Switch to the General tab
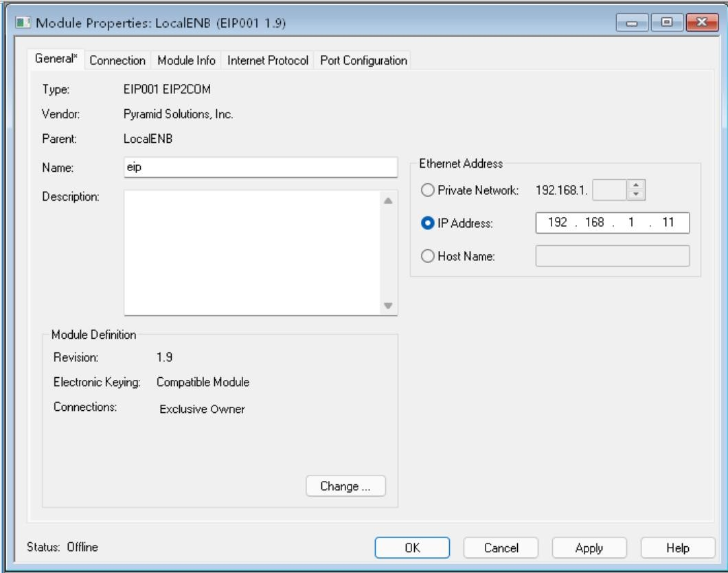This screenshot has width=728, height=573. 56,59
